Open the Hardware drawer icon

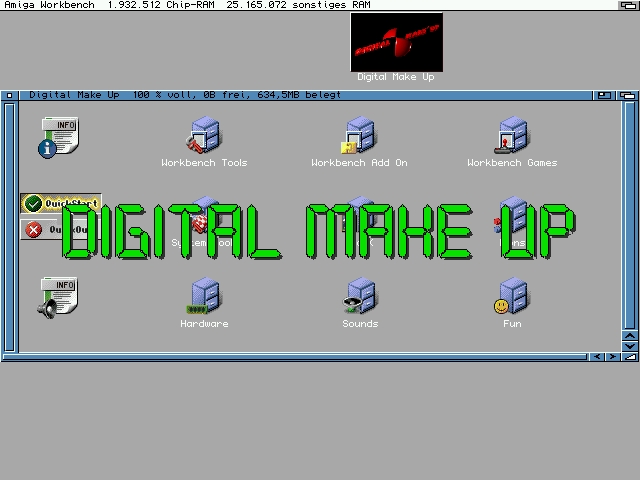(204, 296)
